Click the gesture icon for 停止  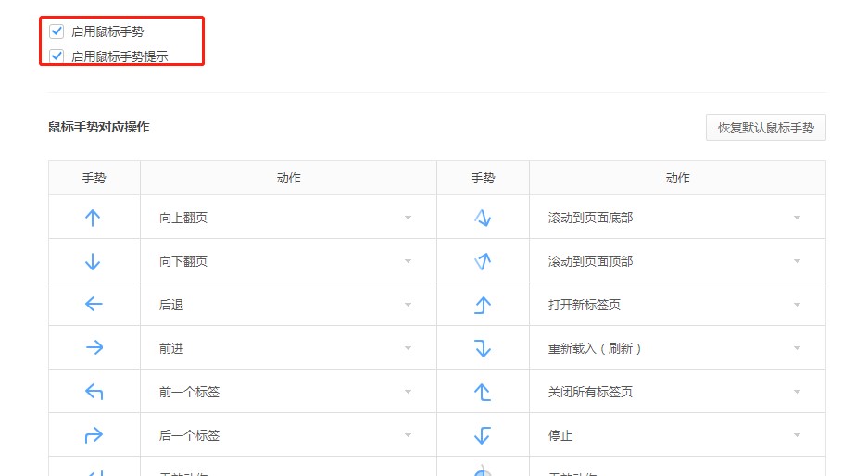482,435
